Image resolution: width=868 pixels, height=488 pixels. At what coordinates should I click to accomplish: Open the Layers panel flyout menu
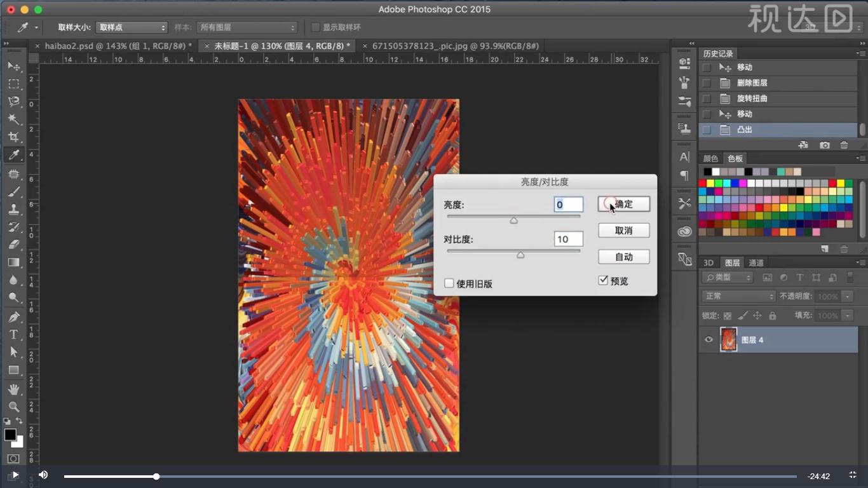tap(860, 262)
